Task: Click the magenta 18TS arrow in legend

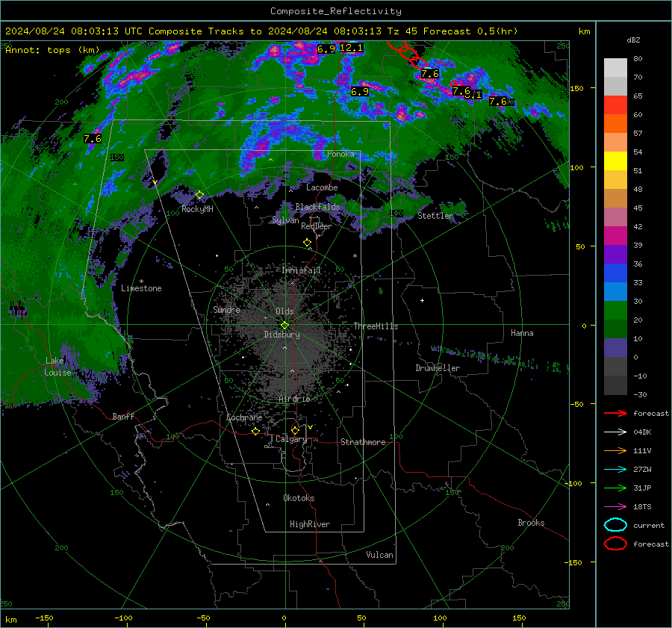Action: click(x=615, y=507)
